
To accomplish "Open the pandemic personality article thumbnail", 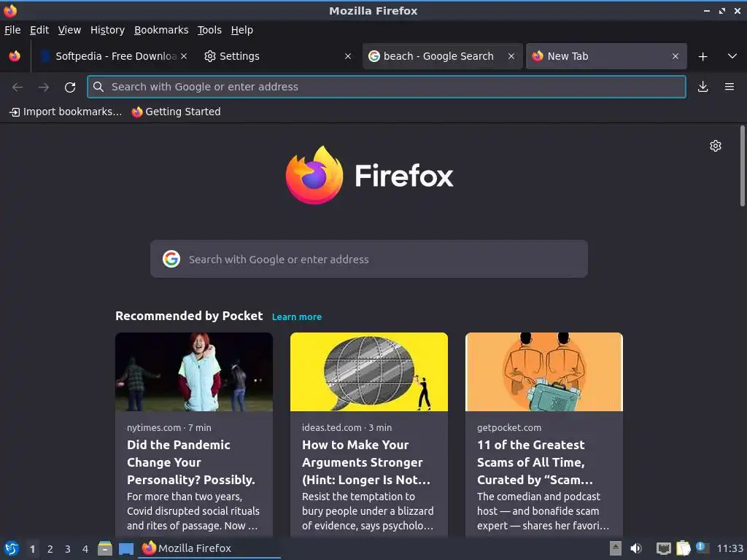I will [194, 372].
